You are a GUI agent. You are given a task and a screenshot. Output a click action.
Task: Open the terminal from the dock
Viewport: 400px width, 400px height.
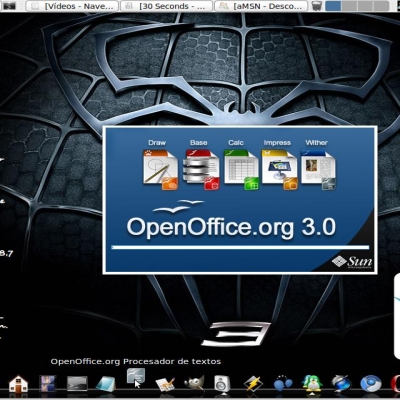point(77,384)
